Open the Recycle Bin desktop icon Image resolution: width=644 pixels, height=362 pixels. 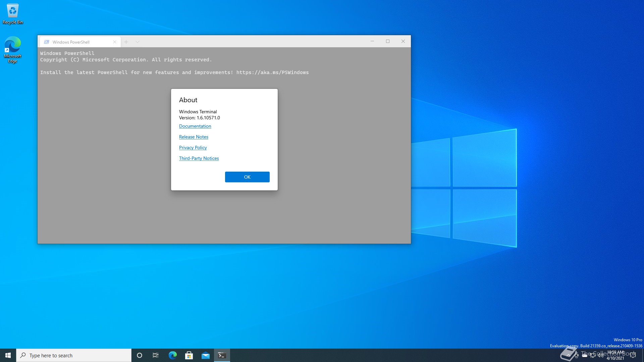point(13,14)
